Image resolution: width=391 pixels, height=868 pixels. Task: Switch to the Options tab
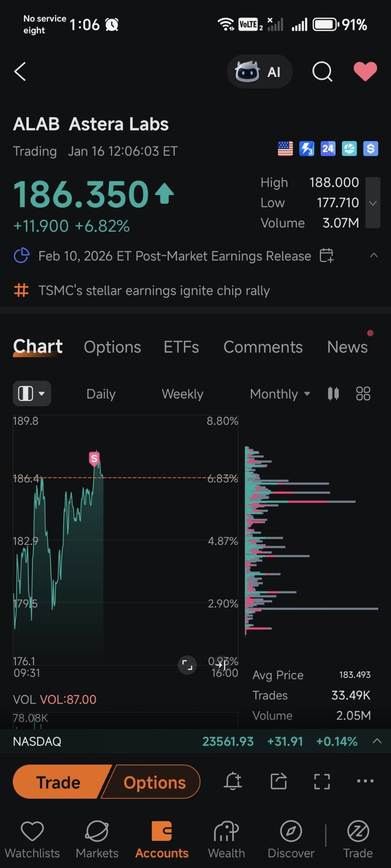[x=112, y=347]
